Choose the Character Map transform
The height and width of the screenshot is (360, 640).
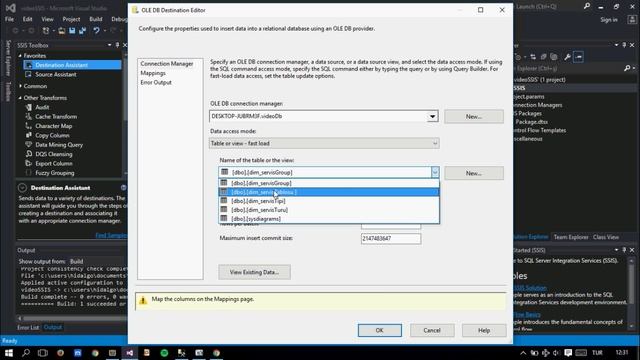pos(53,126)
